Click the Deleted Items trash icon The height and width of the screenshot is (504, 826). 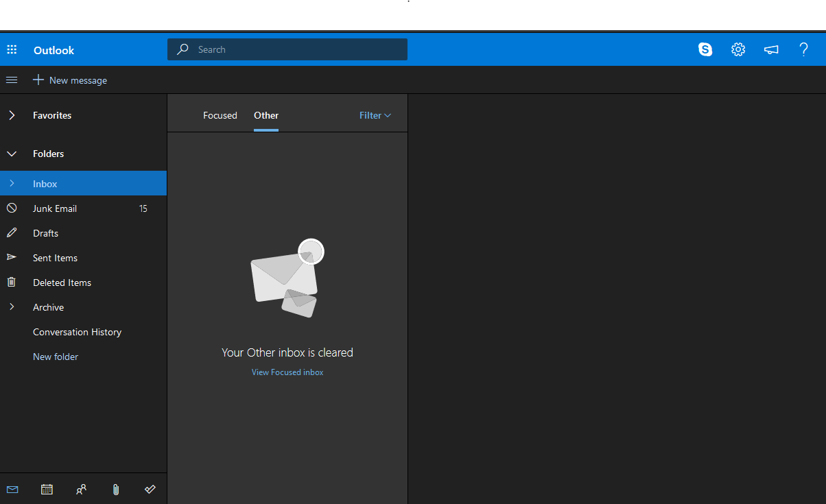click(x=12, y=282)
